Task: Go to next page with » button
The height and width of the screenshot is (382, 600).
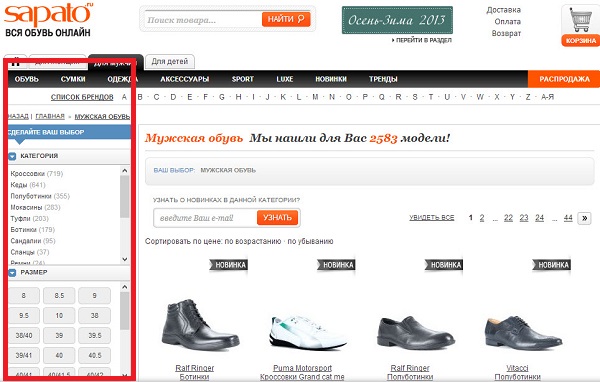Action: coord(584,218)
